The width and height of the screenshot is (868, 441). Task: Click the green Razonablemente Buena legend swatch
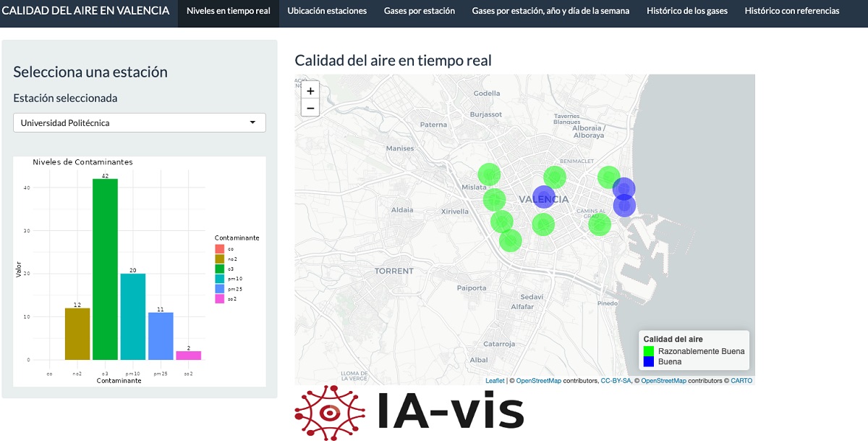[x=647, y=349]
